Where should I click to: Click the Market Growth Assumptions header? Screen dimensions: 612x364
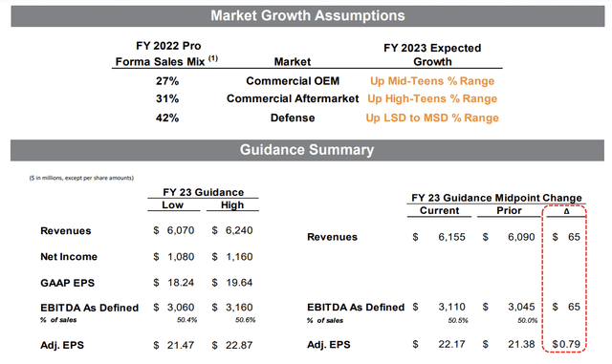308,16
